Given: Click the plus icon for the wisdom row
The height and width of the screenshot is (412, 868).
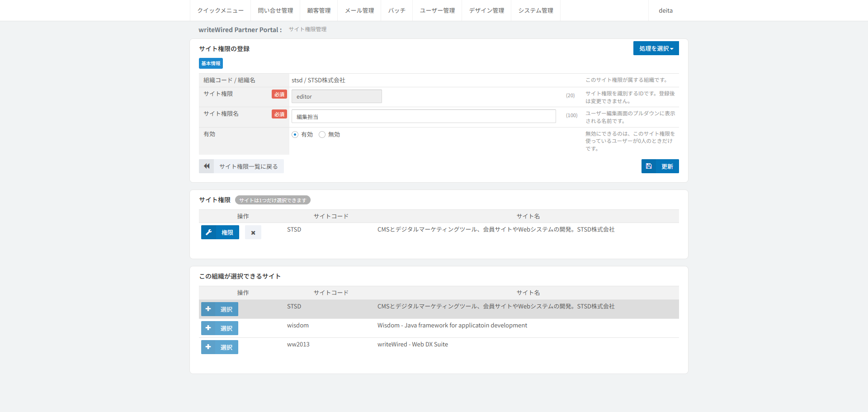Looking at the screenshot, I should [208, 328].
